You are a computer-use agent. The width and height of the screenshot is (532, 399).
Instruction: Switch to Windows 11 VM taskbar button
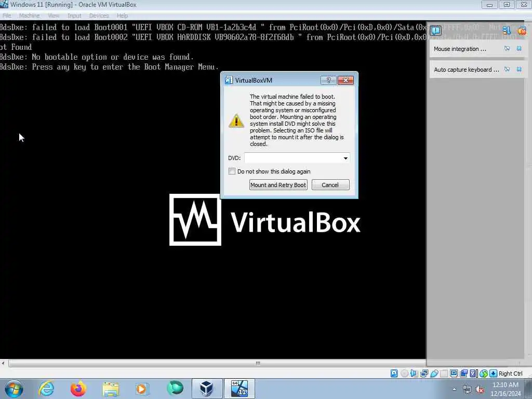pos(239,389)
